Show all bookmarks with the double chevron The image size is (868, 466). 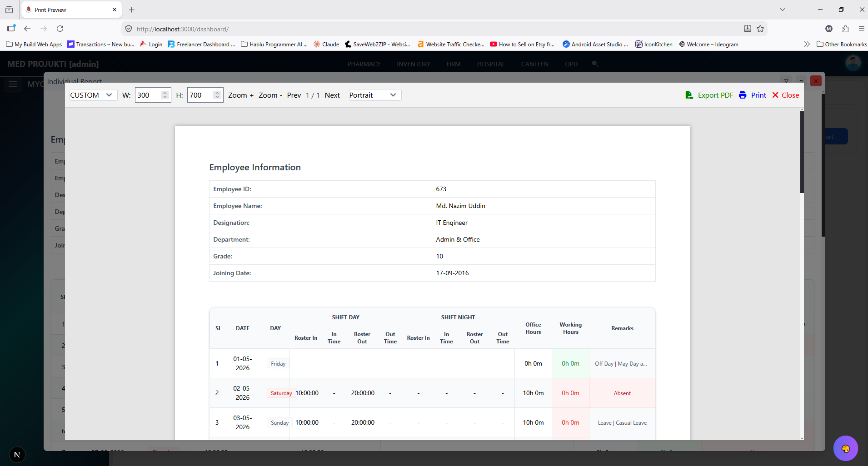tap(807, 44)
